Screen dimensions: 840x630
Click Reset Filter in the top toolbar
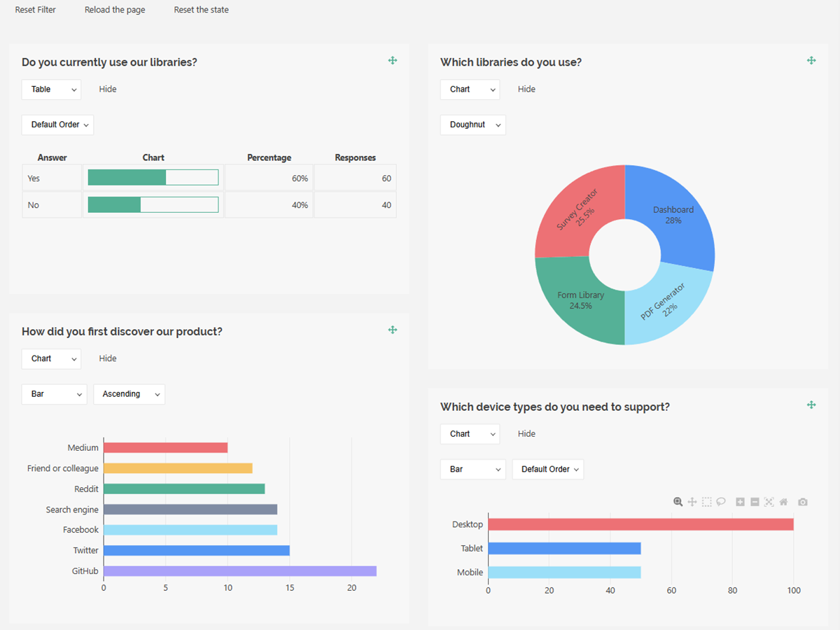pyautogui.click(x=35, y=9)
